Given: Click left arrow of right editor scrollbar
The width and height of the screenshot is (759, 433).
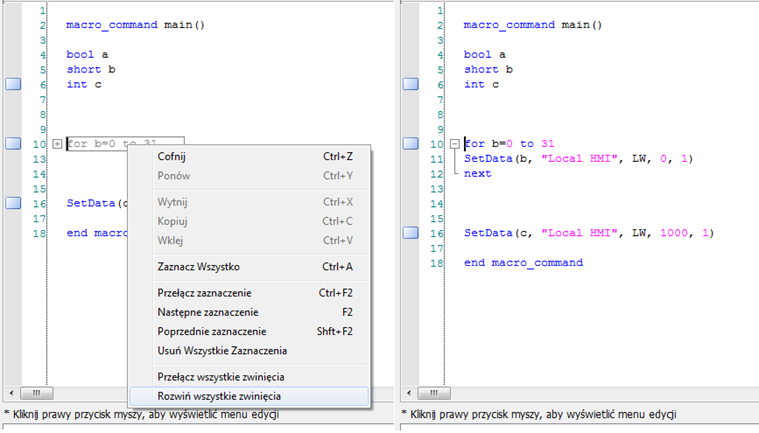Looking at the screenshot, I should tap(409, 393).
